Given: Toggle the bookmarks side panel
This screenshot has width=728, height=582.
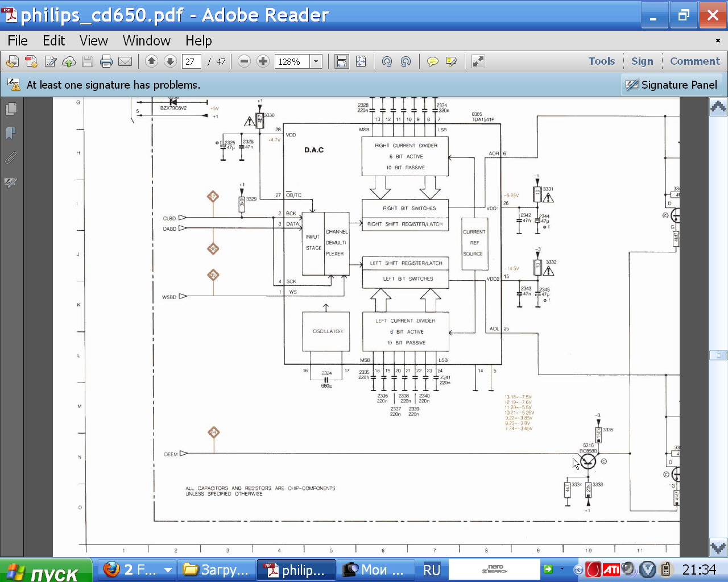Looking at the screenshot, I should coord(11,133).
